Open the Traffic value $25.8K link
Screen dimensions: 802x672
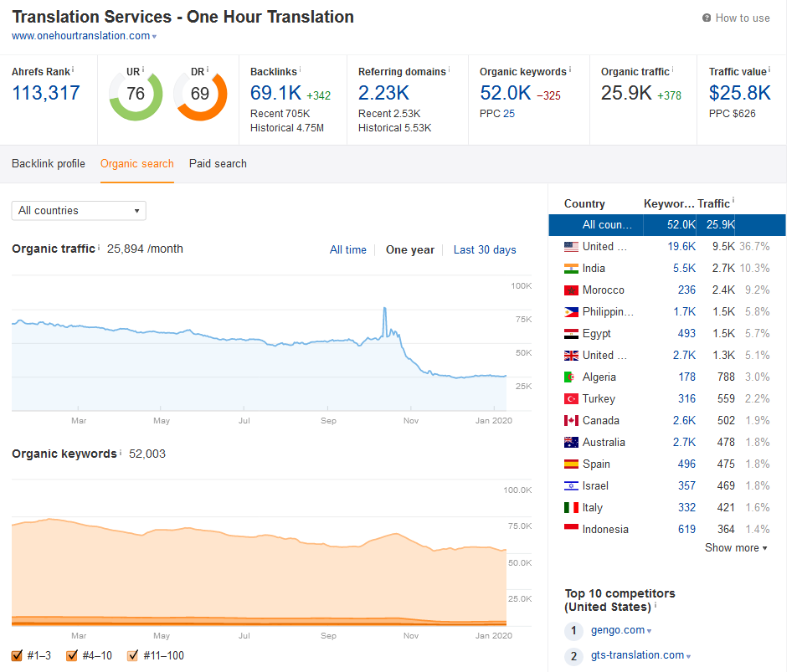click(x=739, y=93)
